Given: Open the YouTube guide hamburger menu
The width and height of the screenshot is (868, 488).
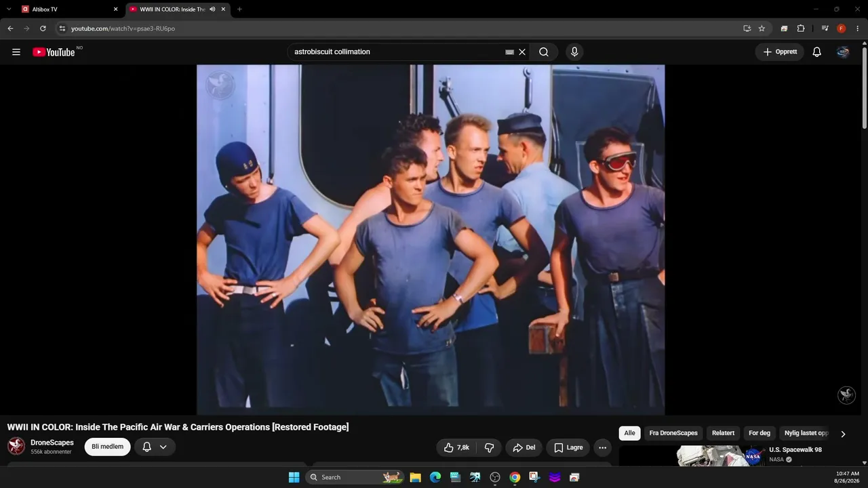Looking at the screenshot, I should (16, 52).
